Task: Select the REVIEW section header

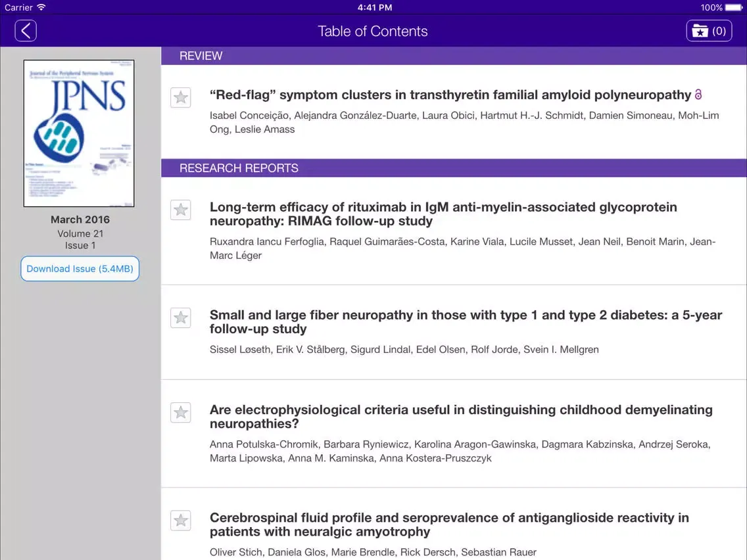Action: coord(201,56)
